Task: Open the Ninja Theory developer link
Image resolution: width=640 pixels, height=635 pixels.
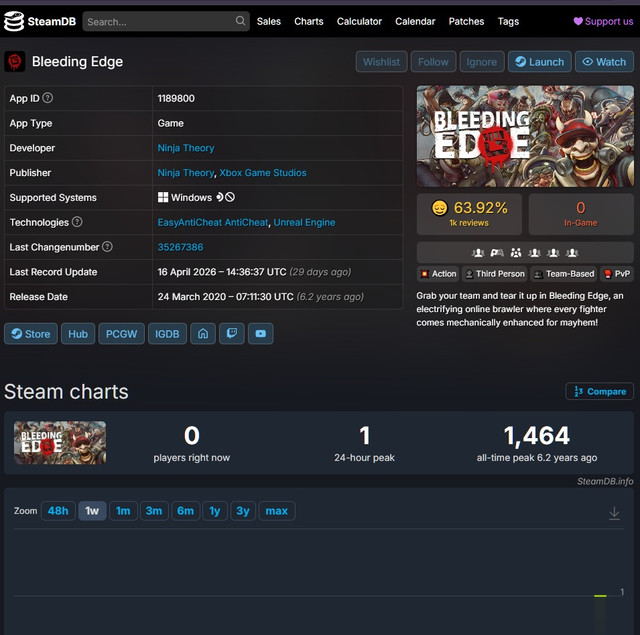Action: 186,148
